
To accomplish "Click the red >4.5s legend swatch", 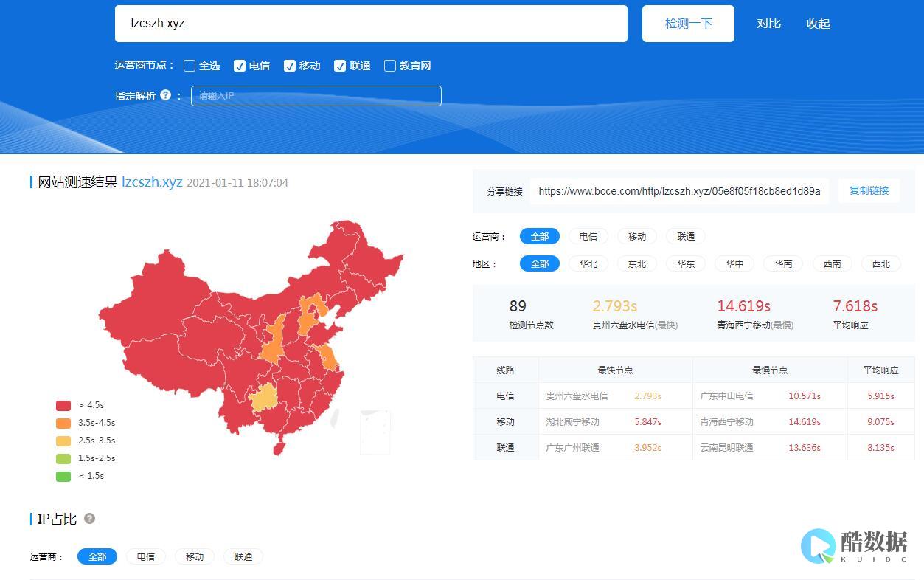I will pos(63,405).
